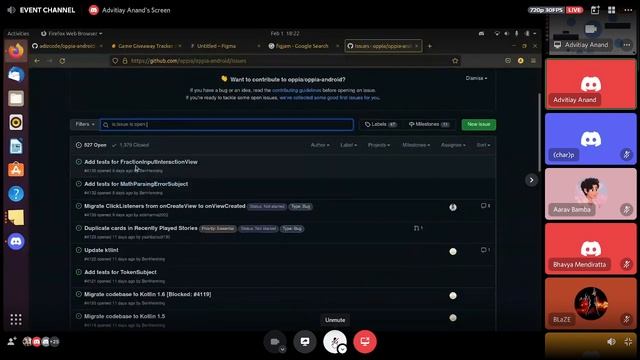Open a new browser tab with plus

pos(429,46)
